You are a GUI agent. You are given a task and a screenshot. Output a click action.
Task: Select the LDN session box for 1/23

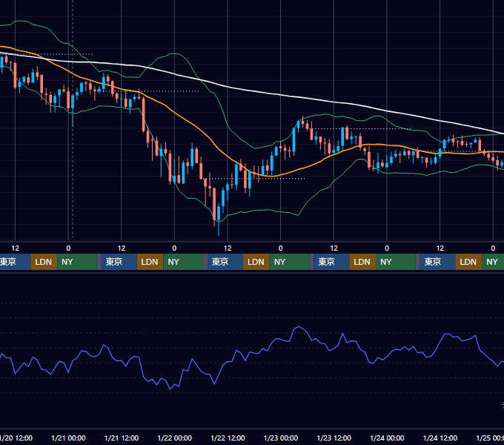[x=362, y=262]
